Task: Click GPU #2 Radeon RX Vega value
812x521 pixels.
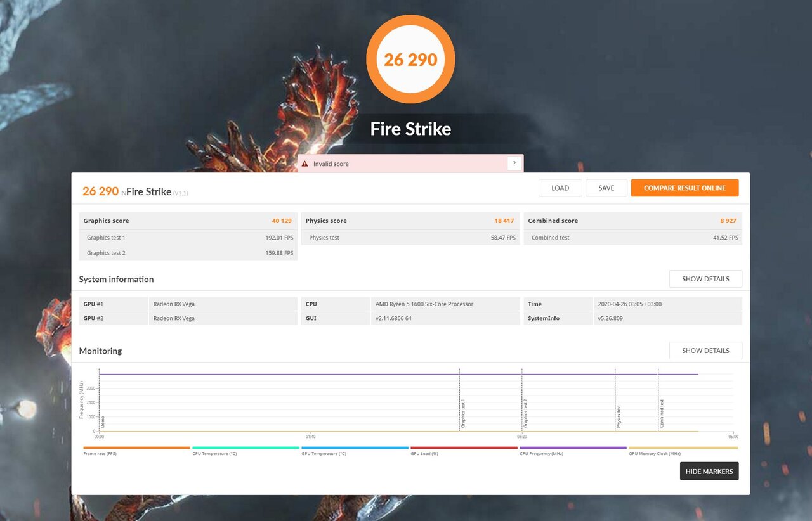Action: click(x=174, y=318)
